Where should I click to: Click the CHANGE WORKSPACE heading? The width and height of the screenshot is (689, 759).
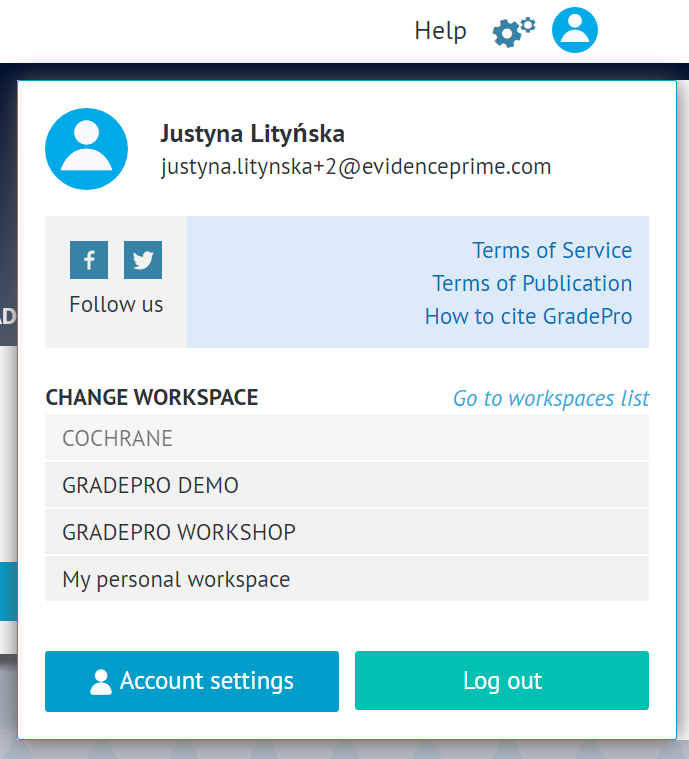tap(152, 397)
